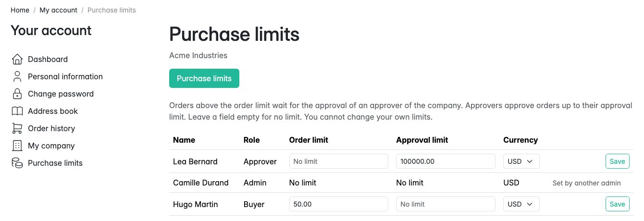This screenshot has height=221, width=644.
Task: Click the Name column header
Action: [x=184, y=140]
